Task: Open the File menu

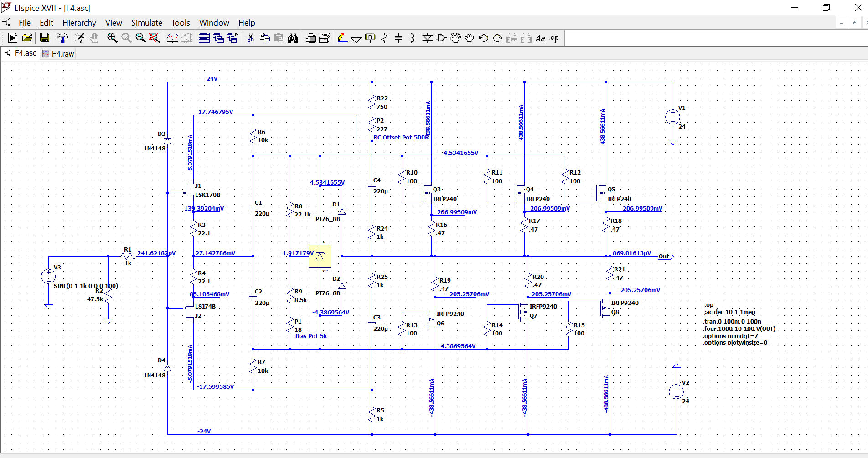Action: 25,23
